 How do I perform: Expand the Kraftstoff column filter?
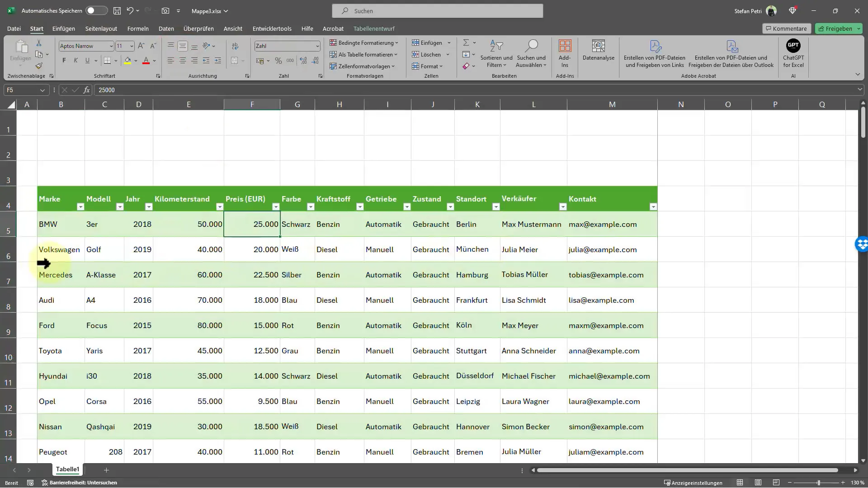(359, 207)
